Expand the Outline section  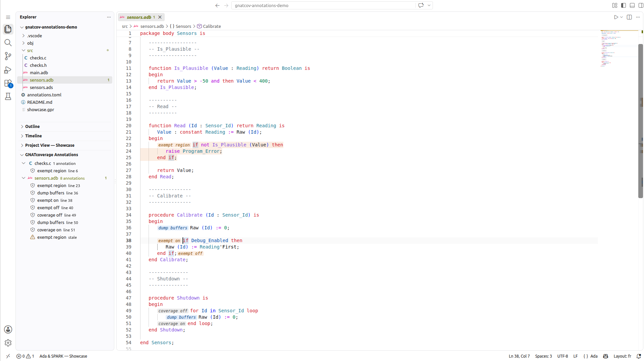coord(65,127)
